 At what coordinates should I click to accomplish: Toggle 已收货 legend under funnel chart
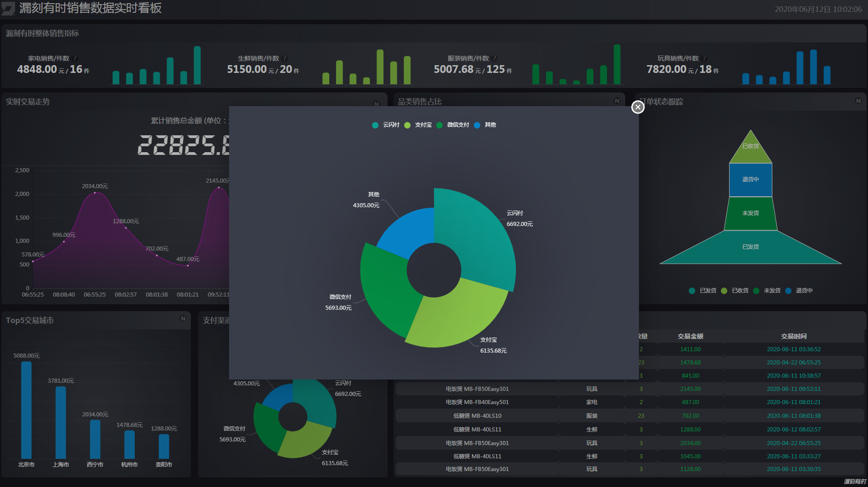coord(735,291)
